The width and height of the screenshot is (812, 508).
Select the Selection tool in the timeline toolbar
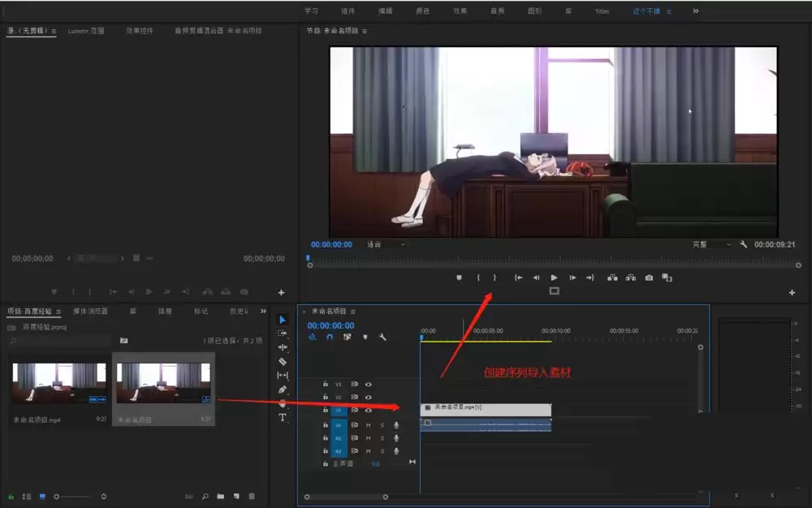(x=282, y=320)
